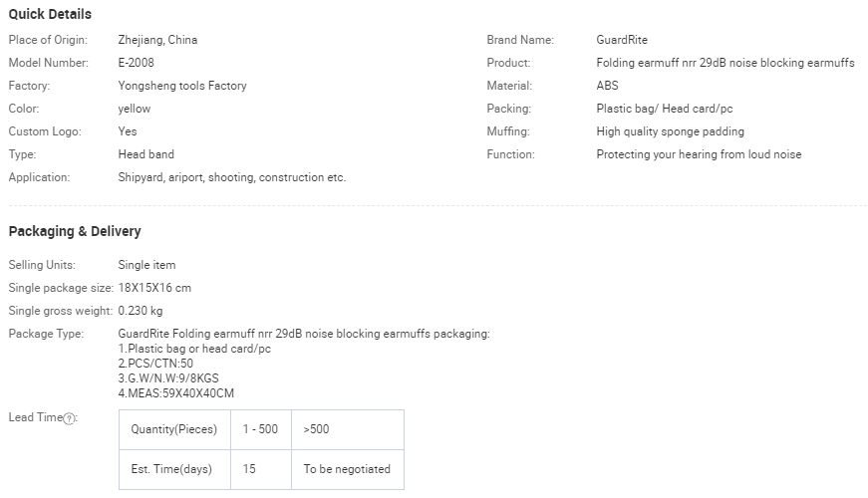Screen dimensions: 868x498
Task: Click the To be negotiated cell
Action: 347,469
